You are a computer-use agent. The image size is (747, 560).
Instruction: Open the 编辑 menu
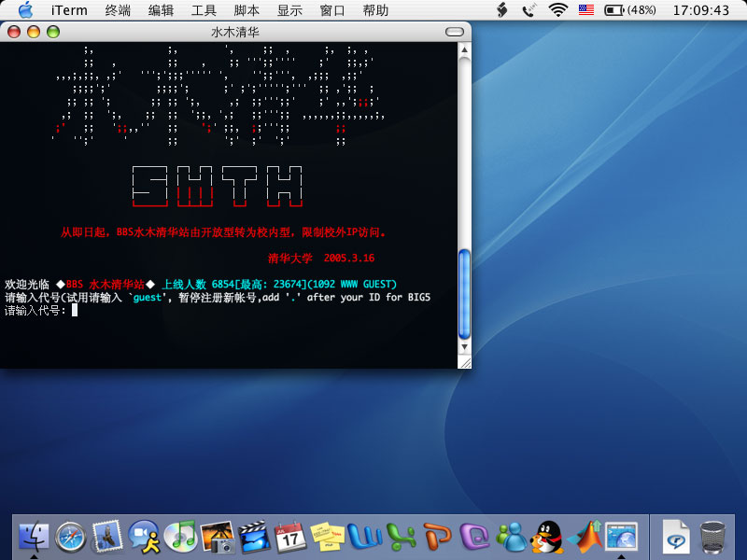coord(161,10)
